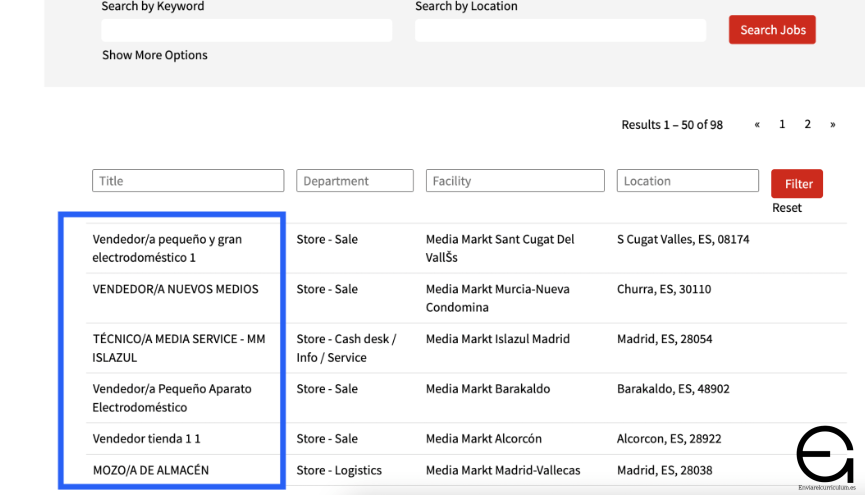Click the Facility filter field
The height and width of the screenshot is (499, 865).
pyautogui.click(x=515, y=181)
